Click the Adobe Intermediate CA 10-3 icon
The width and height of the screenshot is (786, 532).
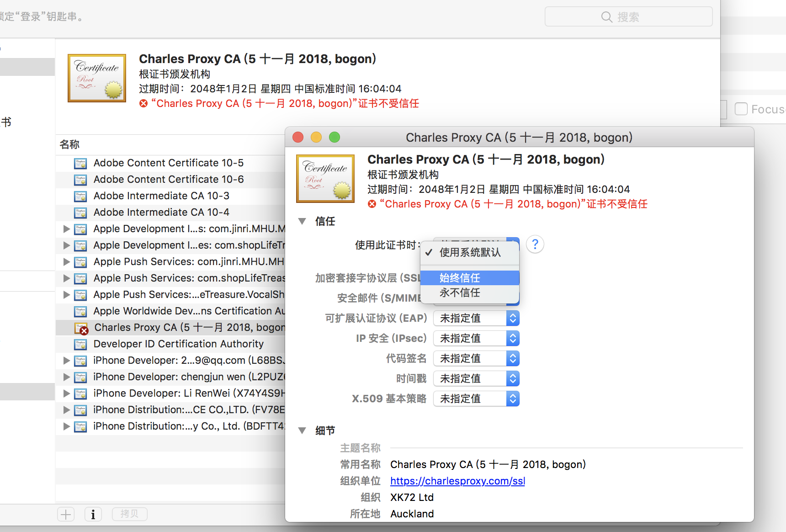[x=80, y=196]
